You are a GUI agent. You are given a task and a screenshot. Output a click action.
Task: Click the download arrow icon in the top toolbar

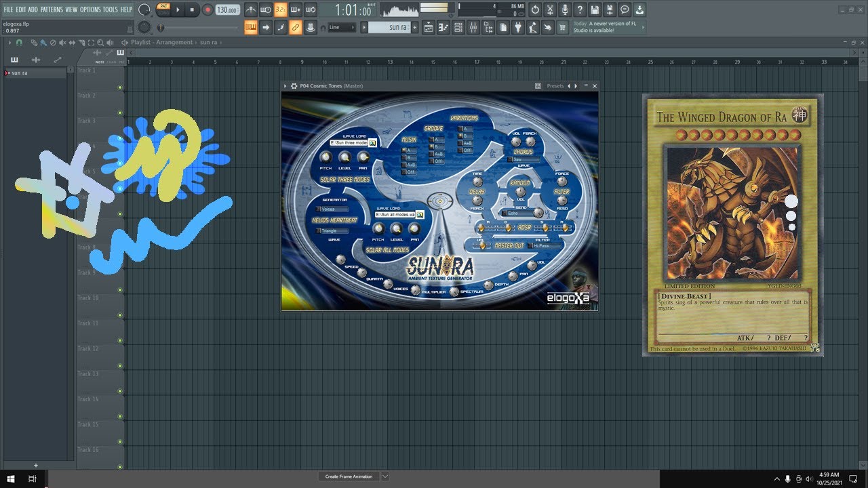[x=639, y=10]
